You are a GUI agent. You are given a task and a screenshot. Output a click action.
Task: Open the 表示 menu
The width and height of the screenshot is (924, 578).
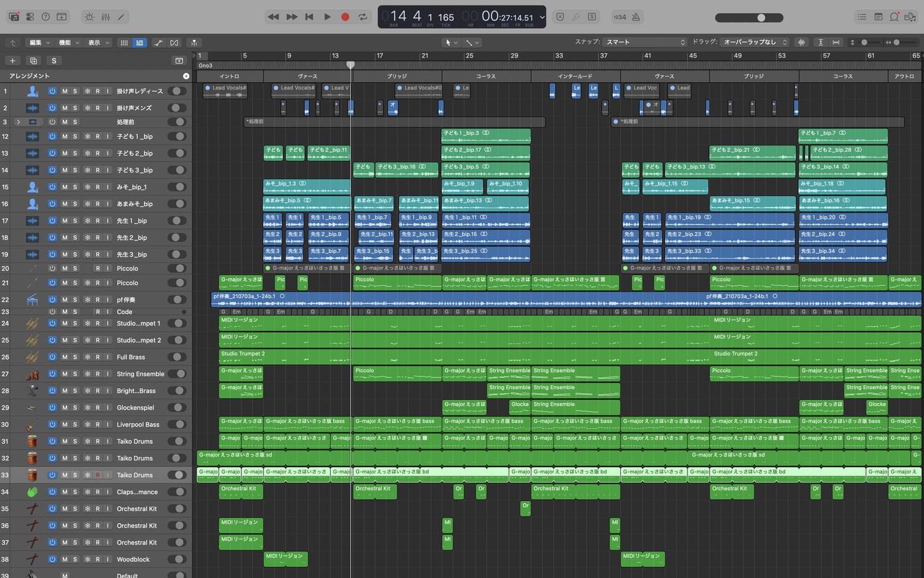click(x=99, y=43)
